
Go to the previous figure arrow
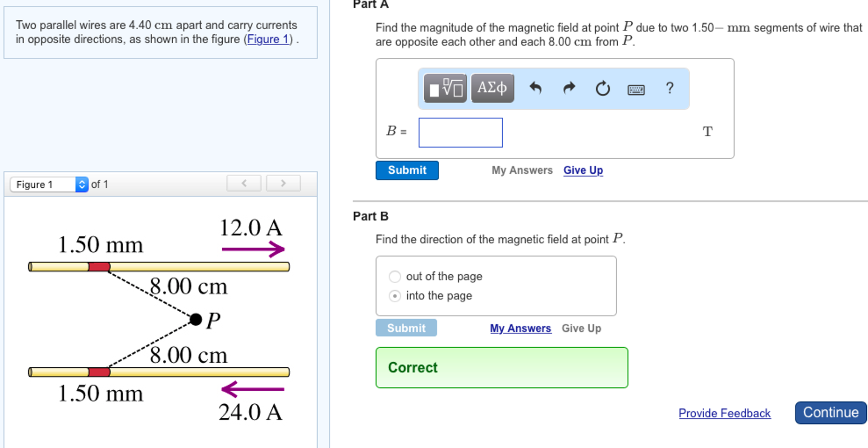244,183
